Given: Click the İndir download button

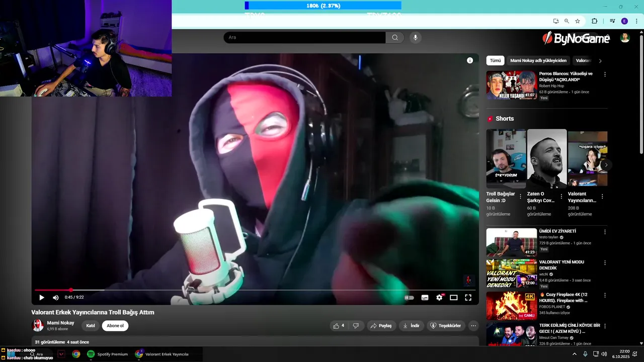Looking at the screenshot, I should (x=411, y=326).
